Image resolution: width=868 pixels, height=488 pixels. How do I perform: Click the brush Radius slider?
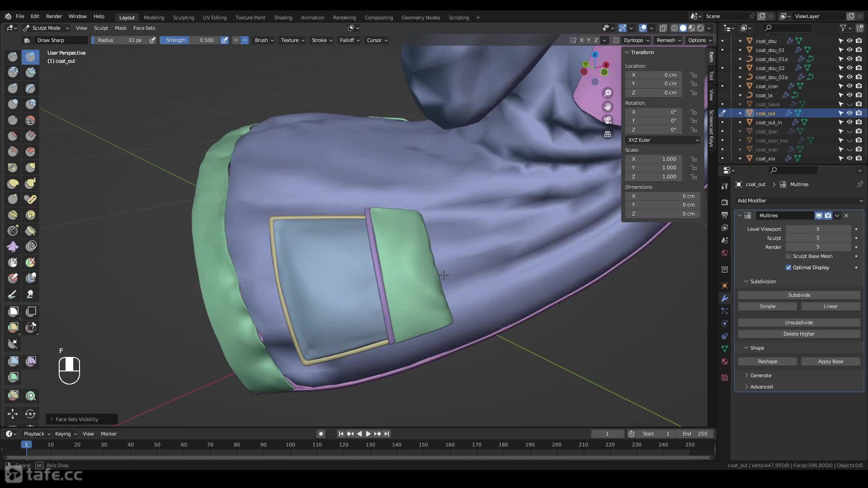(x=120, y=40)
